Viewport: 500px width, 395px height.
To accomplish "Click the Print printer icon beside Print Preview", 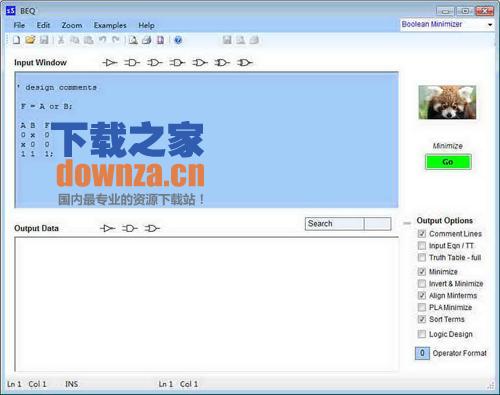I will point(147,40).
